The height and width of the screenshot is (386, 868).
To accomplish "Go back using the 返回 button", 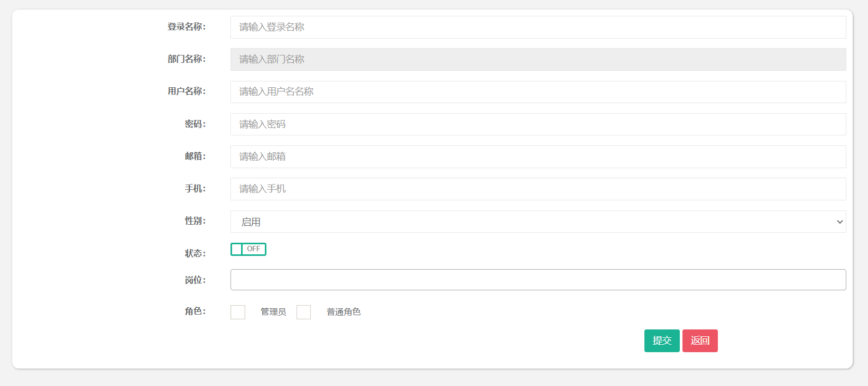I will coord(700,341).
